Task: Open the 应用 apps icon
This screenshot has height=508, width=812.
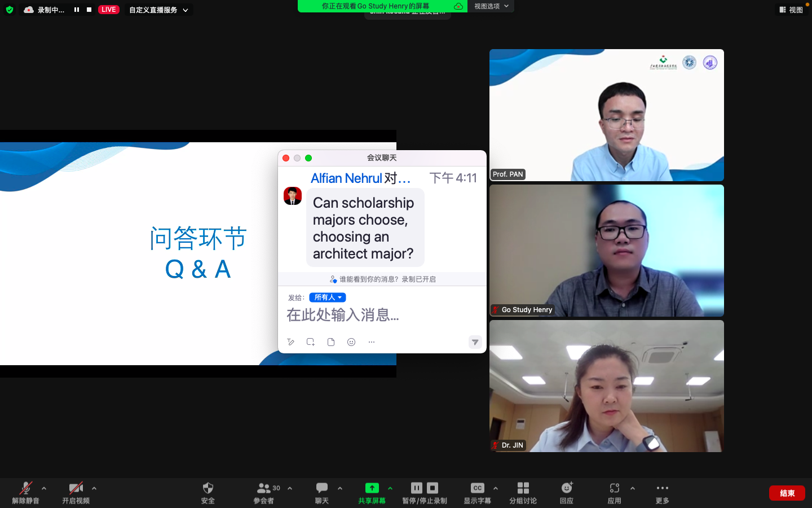Action: click(614, 489)
